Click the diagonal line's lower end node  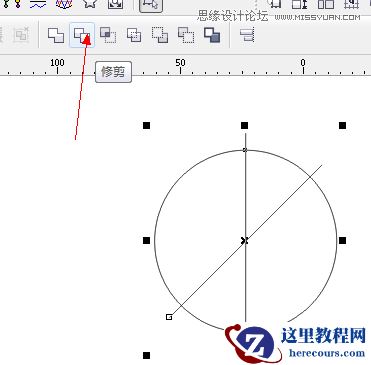[169, 317]
